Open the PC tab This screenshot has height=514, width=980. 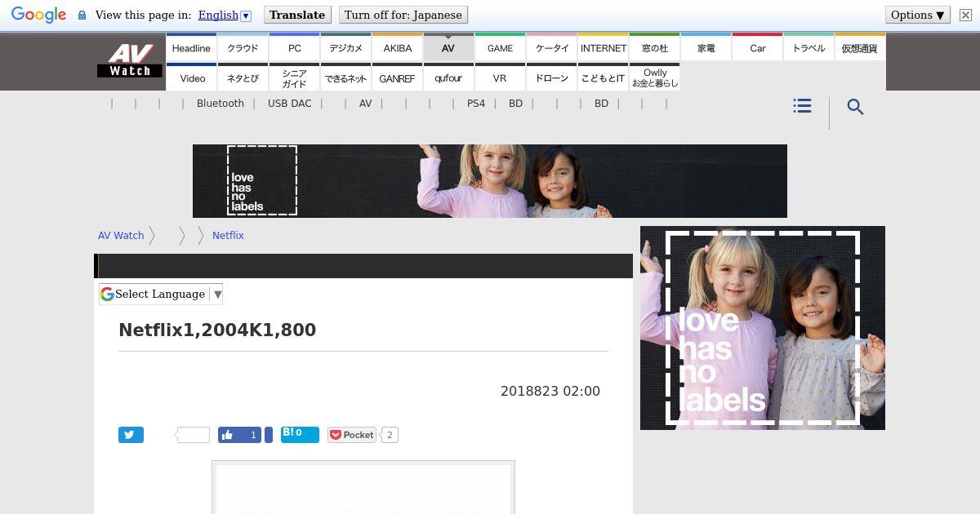tap(294, 47)
